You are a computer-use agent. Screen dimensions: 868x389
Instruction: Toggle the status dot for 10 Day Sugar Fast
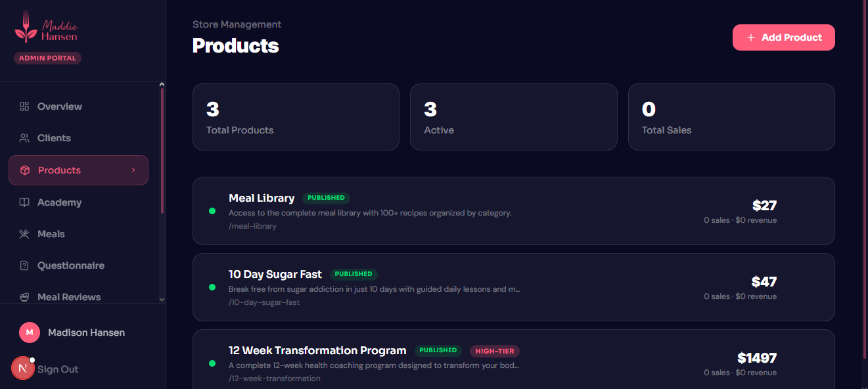212,287
